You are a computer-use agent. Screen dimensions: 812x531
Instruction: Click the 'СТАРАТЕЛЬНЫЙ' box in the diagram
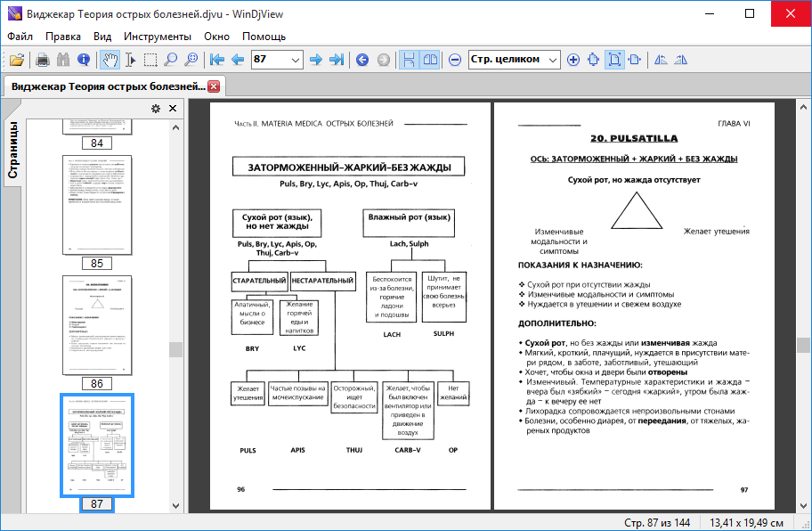coord(259,281)
